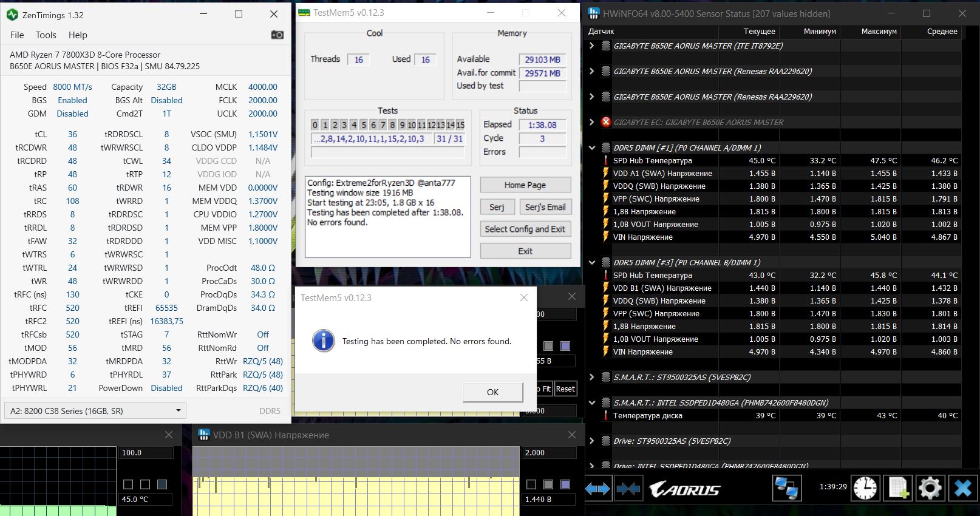Expand the GIGABYTE B650E (ITE IT8792E) sensor group
Image resolution: width=980 pixels, height=516 pixels.
[592, 46]
